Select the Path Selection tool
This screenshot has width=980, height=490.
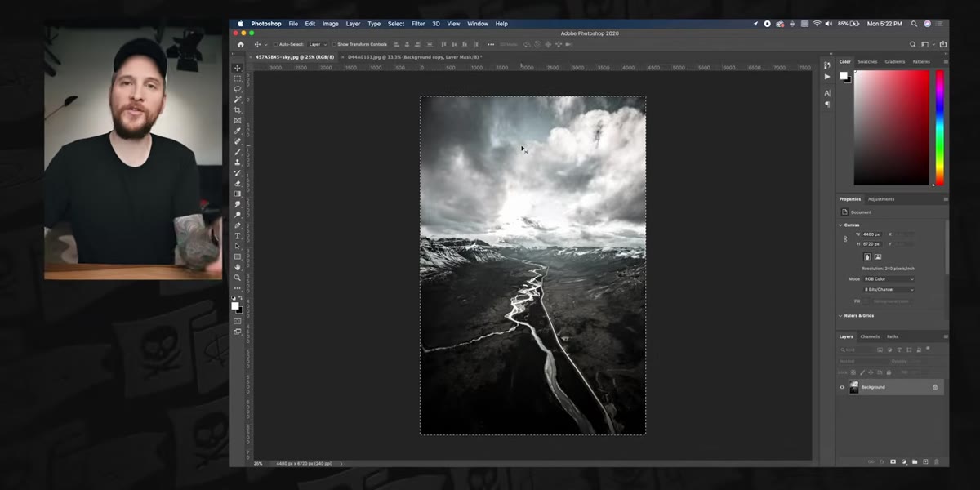coord(238,246)
